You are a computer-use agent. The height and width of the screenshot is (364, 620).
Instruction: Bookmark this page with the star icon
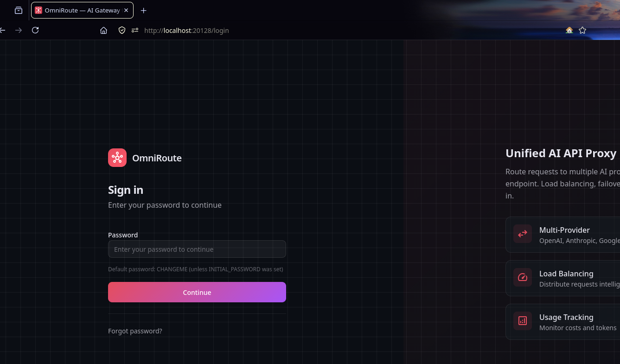point(582,30)
